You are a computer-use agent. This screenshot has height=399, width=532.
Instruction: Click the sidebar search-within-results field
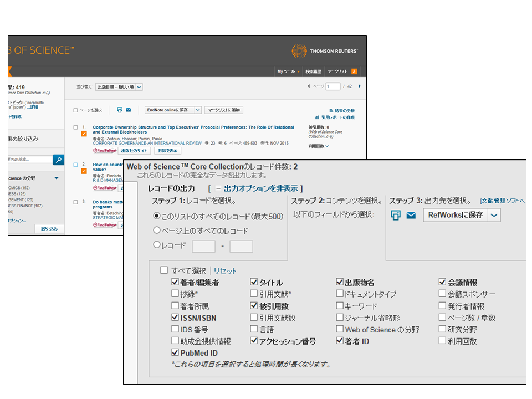[x=30, y=160]
